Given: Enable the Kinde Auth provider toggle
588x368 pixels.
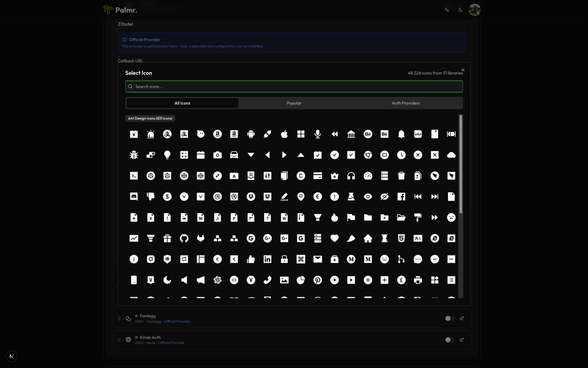Looking at the screenshot, I should 450,340.
